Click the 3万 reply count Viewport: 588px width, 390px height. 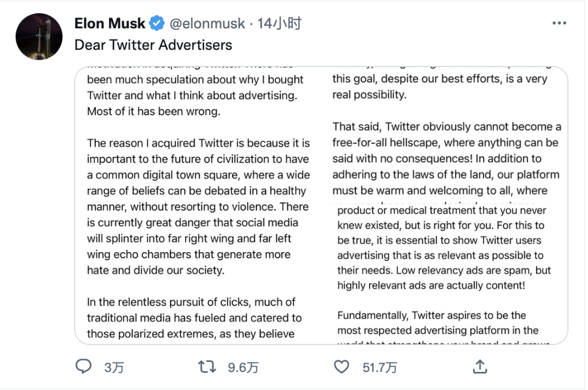[114, 368]
